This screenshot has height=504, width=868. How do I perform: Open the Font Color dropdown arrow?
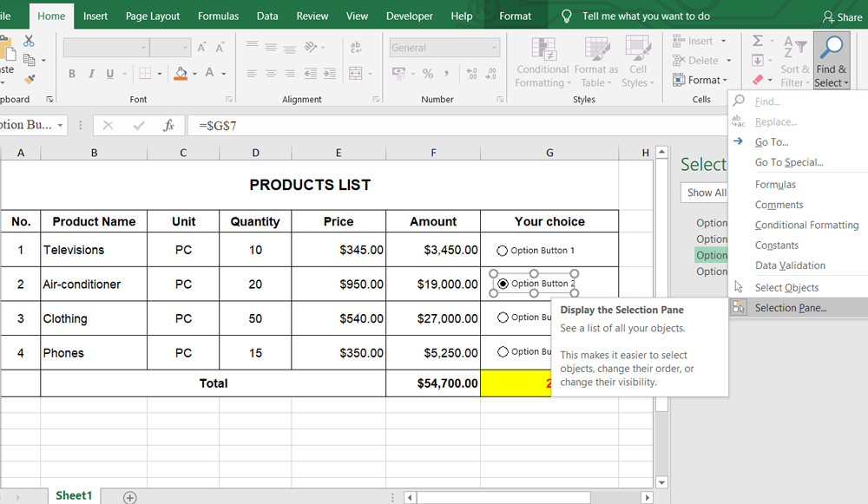point(224,74)
